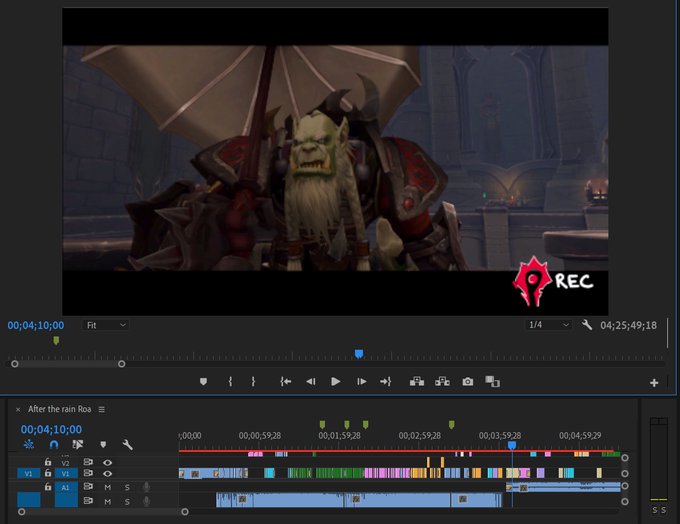Close the After the rain Roa sequence tab

[x=18, y=409]
